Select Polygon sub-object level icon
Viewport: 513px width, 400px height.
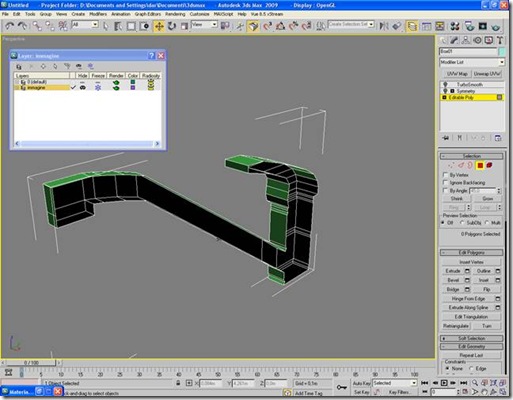[480, 165]
